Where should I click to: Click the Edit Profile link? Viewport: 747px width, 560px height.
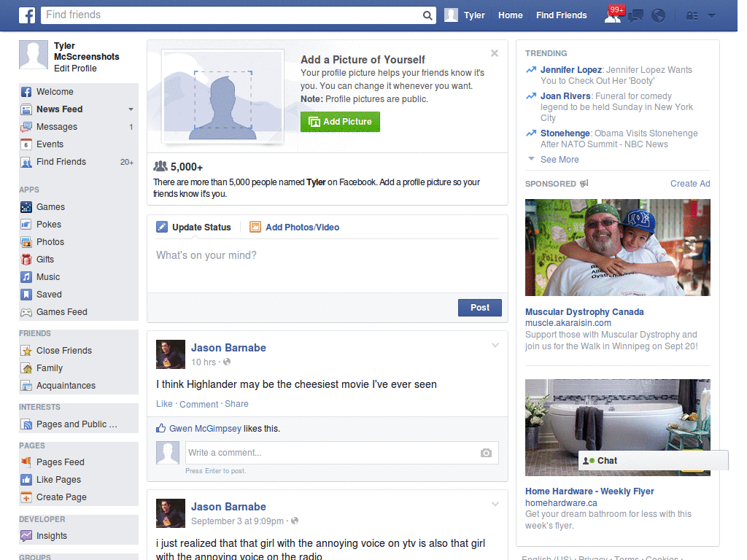click(x=75, y=69)
